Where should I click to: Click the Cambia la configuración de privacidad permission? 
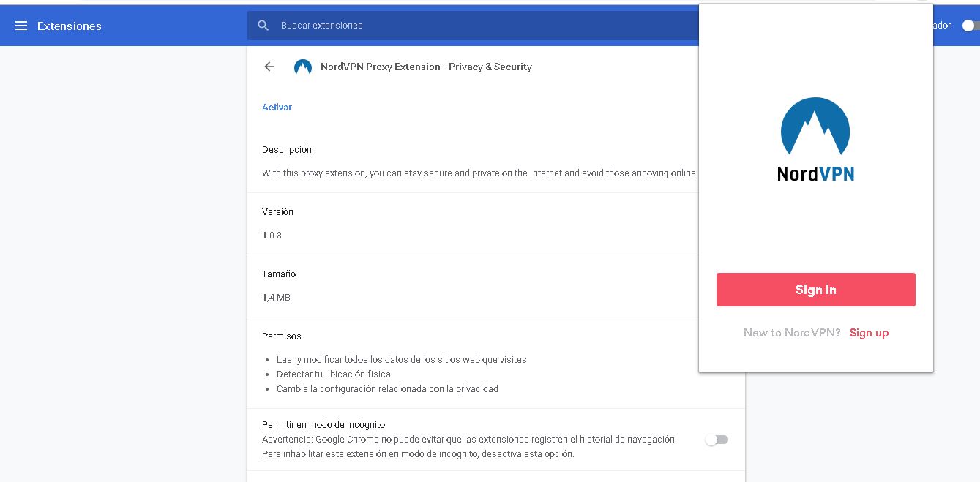(387, 389)
